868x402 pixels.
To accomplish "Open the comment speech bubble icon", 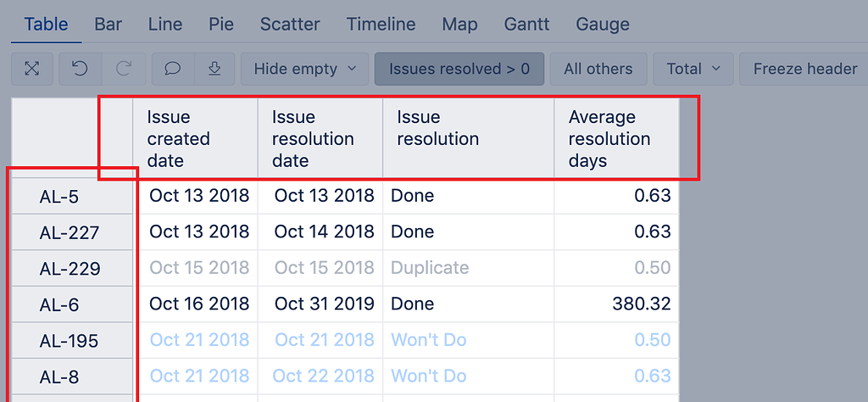I will click(173, 69).
